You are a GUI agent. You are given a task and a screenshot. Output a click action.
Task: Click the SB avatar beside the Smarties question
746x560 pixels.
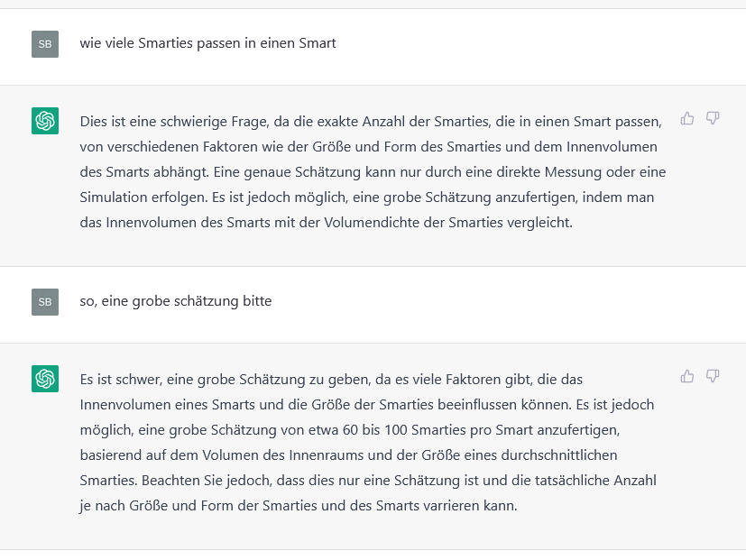(x=45, y=44)
